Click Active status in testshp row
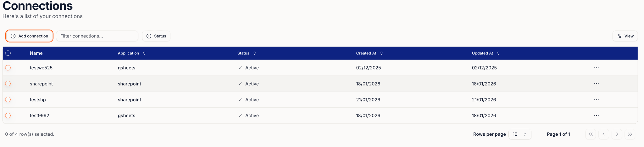The image size is (644, 147). coord(252,100)
